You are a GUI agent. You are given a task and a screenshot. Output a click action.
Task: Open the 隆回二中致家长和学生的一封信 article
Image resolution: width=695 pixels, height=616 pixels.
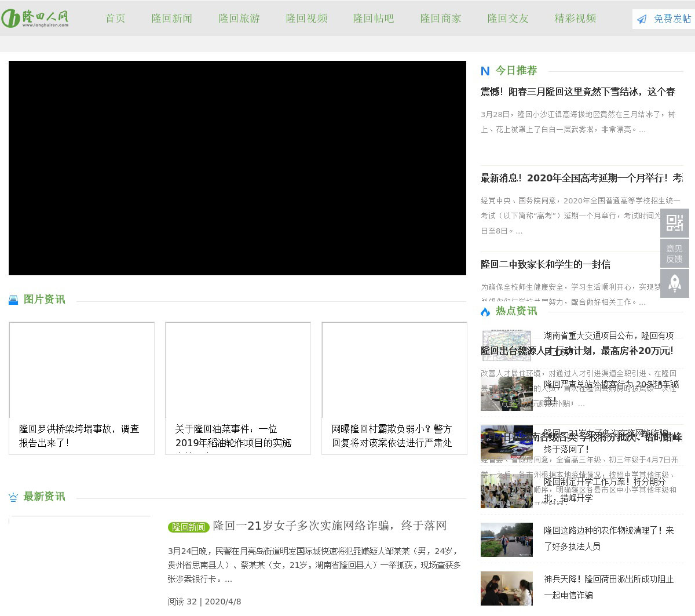(545, 264)
